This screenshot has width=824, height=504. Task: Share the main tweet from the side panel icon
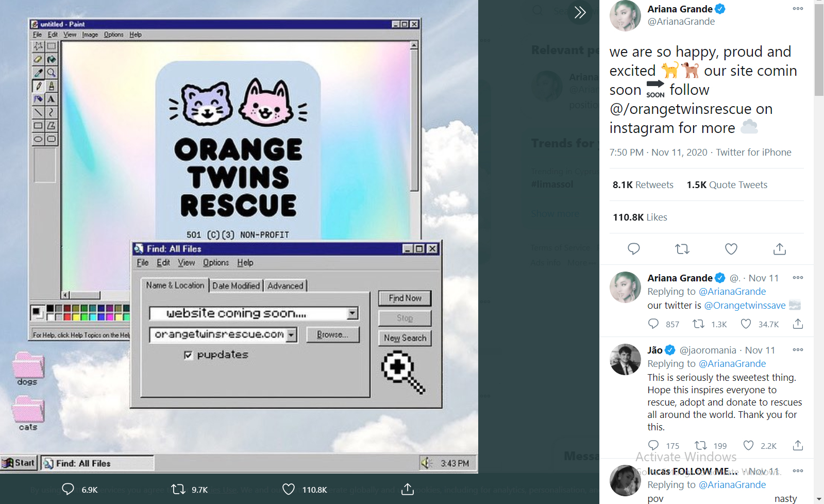point(780,249)
